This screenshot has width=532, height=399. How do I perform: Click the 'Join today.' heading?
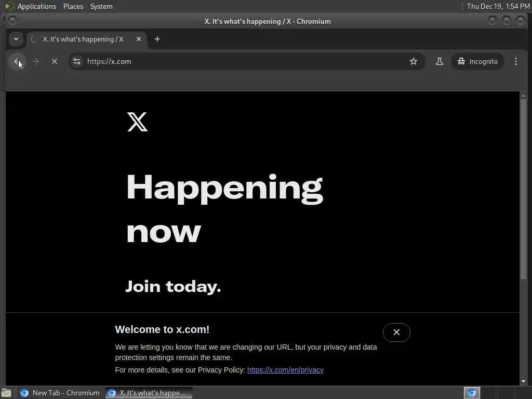coord(173,287)
